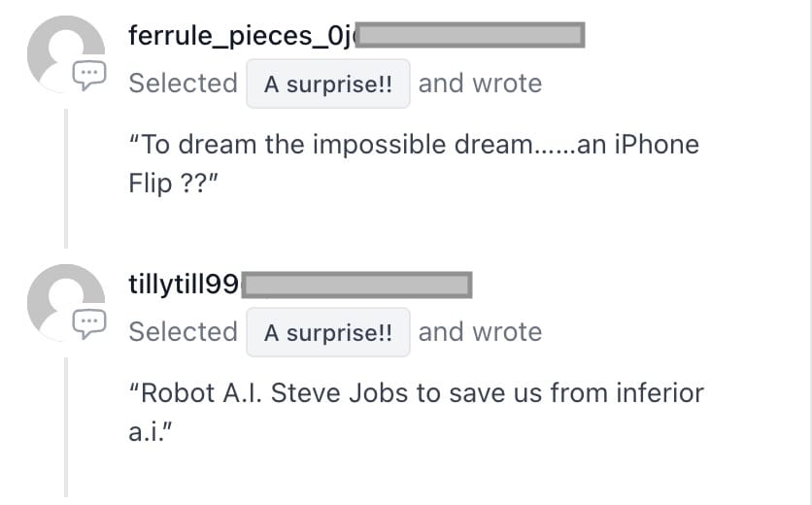Click the "Flip ??" second line of first comment

[x=174, y=184]
